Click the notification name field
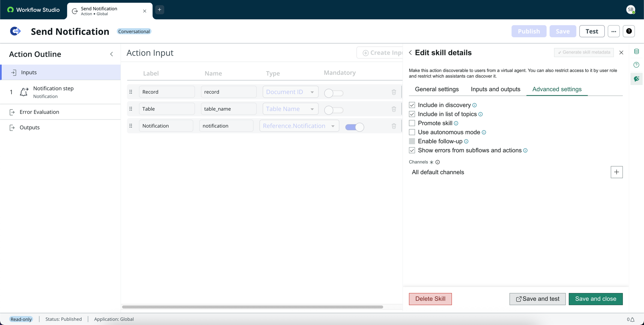 226,126
